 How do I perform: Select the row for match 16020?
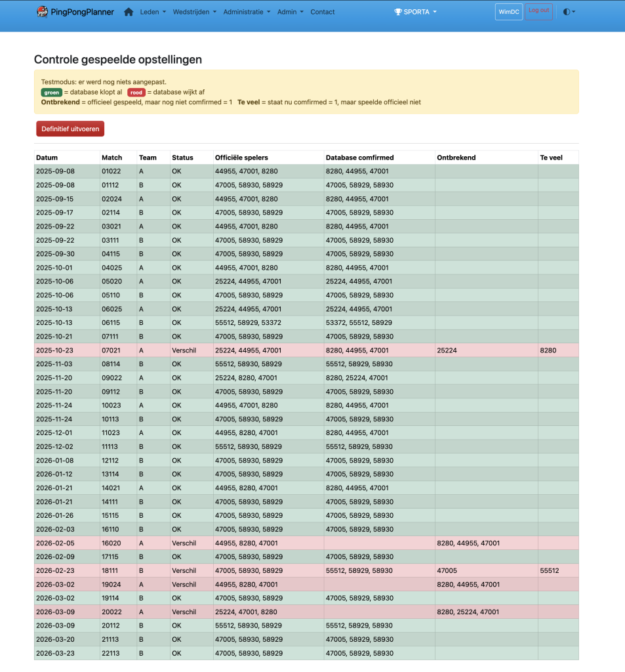[306, 543]
